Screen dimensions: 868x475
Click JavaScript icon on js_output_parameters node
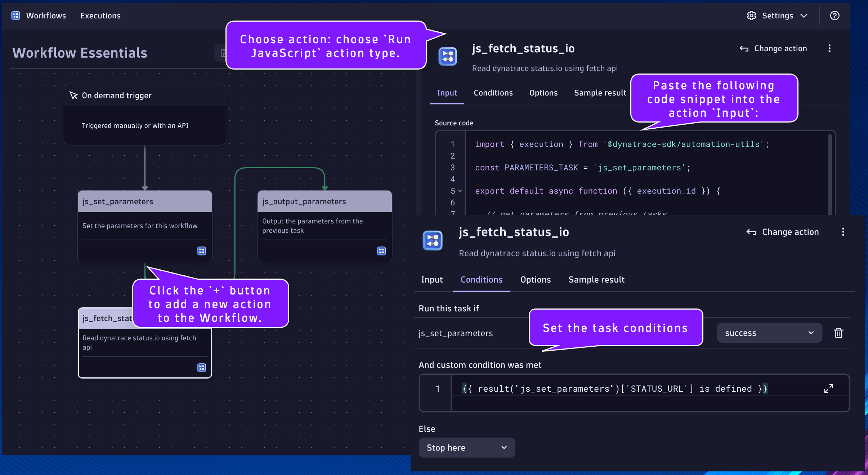(x=381, y=251)
